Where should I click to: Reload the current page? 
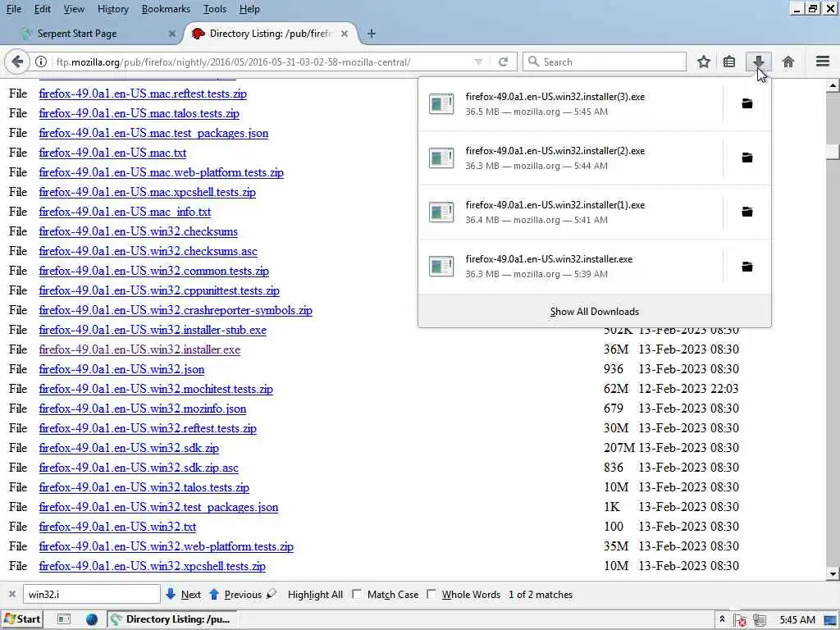503,62
